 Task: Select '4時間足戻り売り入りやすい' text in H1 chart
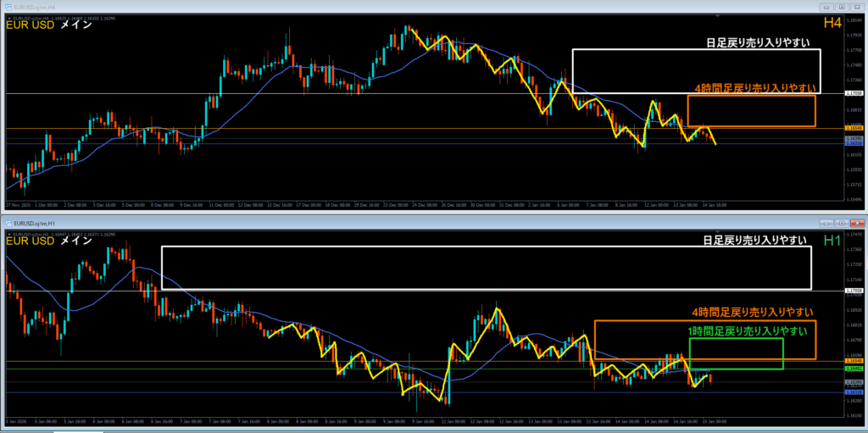pos(753,313)
